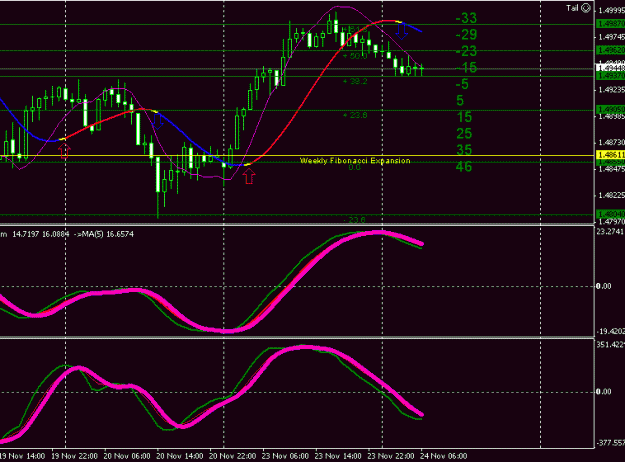Click the 20 Nov 14:00 time label
The image size is (625, 462).
(180, 456)
